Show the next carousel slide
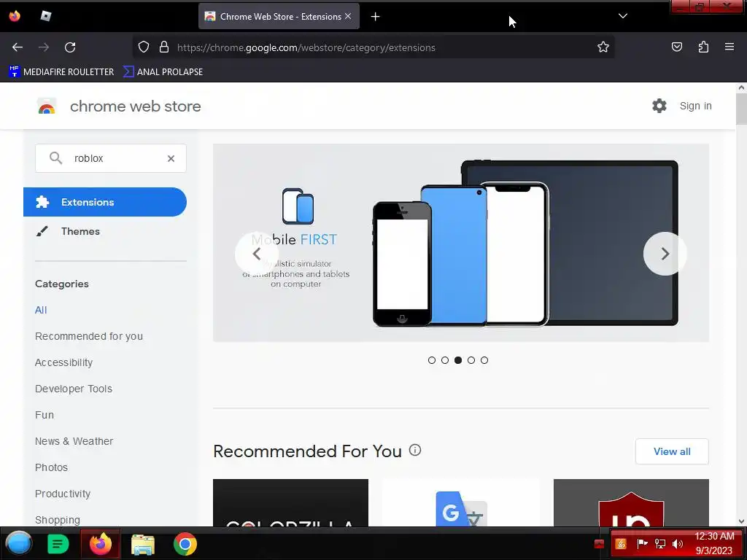The image size is (747, 560). pyautogui.click(x=665, y=254)
